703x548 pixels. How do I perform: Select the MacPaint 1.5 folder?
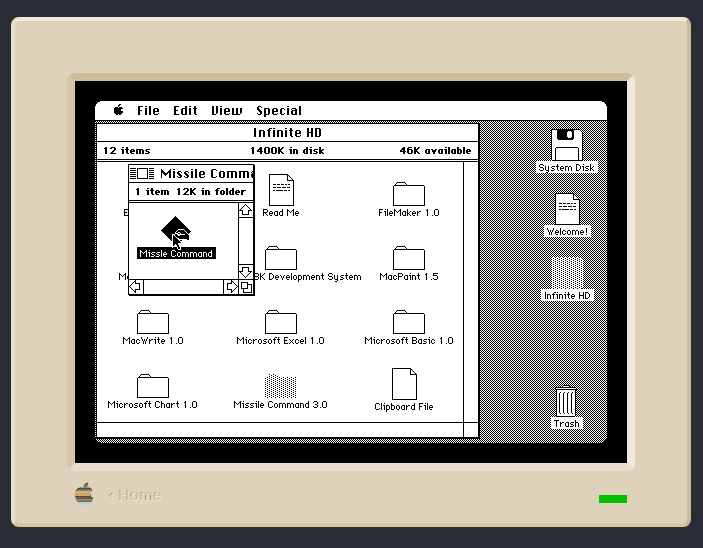point(408,258)
